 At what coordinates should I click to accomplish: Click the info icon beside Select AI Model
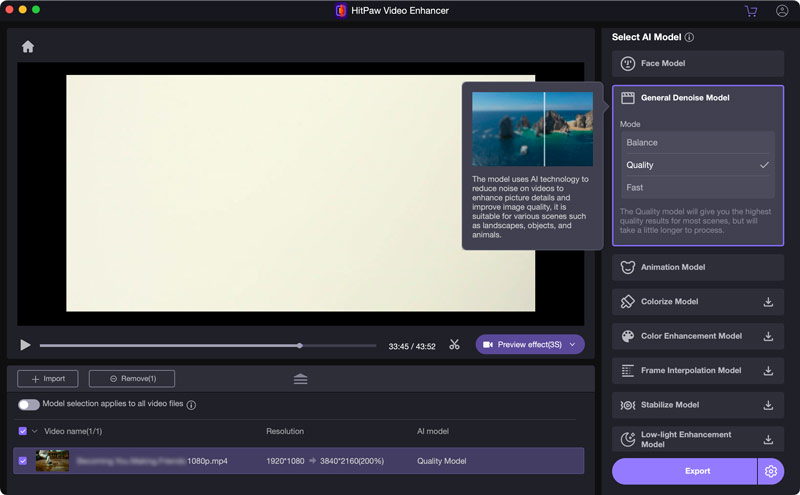[x=690, y=38]
